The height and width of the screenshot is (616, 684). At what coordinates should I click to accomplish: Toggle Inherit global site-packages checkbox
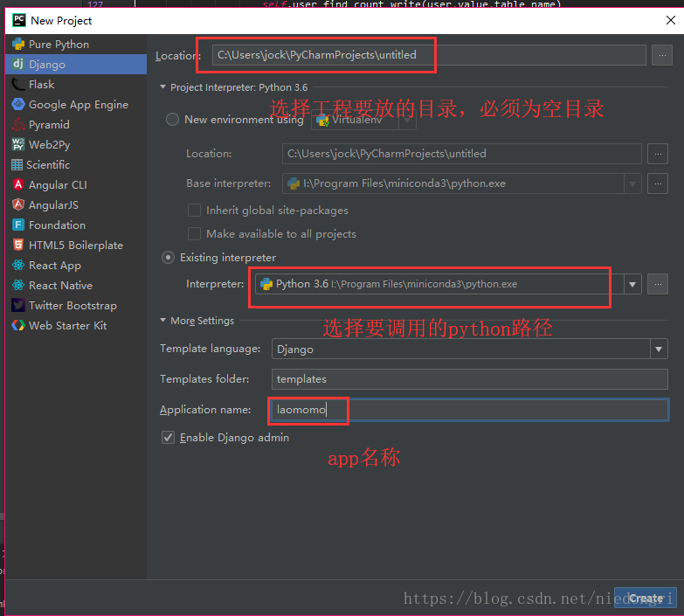tap(194, 211)
